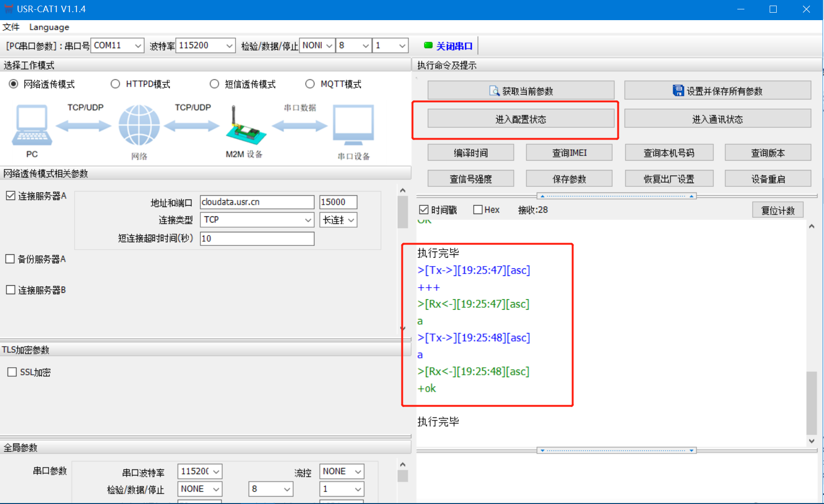Select the HTTPD模式 radio button
Viewport: 824px width, 504px height.
pos(115,84)
